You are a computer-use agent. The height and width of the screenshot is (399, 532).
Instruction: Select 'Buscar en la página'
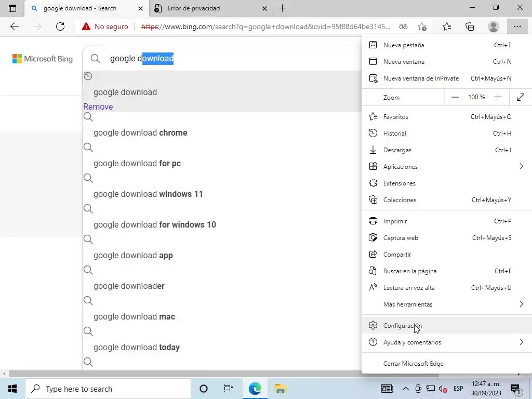point(447,271)
